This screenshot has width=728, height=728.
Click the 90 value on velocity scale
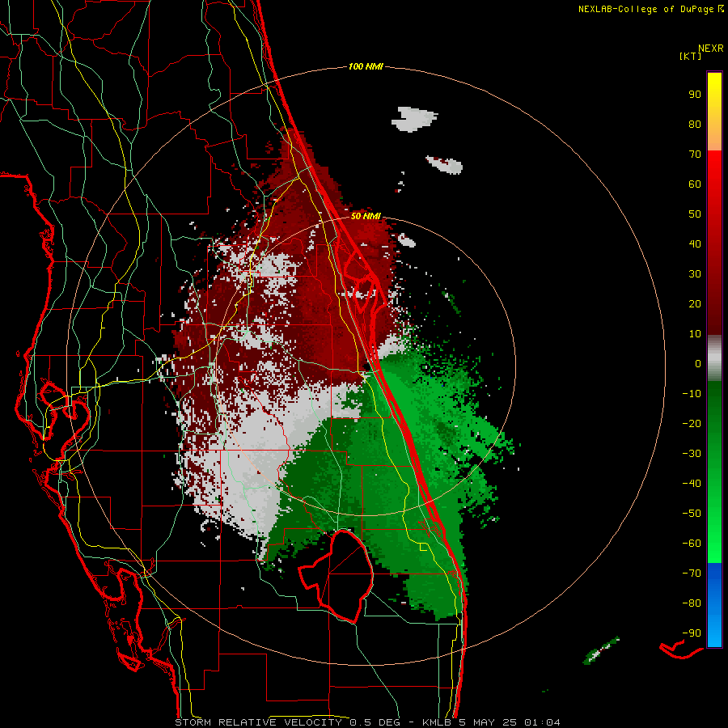(x=695, y=95)
